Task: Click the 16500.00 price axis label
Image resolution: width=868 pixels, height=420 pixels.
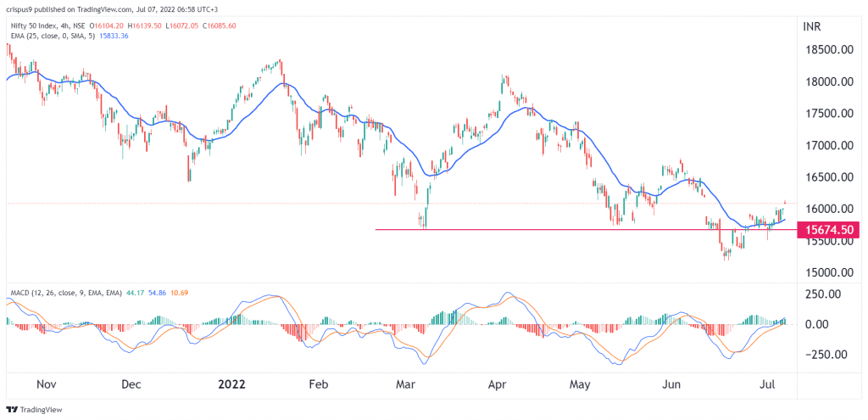Action: (829, 177)
